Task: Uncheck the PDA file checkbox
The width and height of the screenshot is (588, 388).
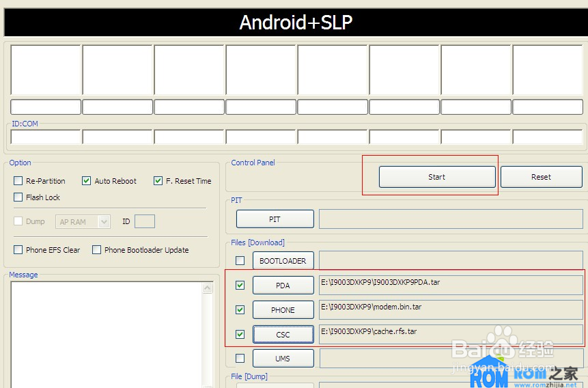Action: click(x=240, y=285)
